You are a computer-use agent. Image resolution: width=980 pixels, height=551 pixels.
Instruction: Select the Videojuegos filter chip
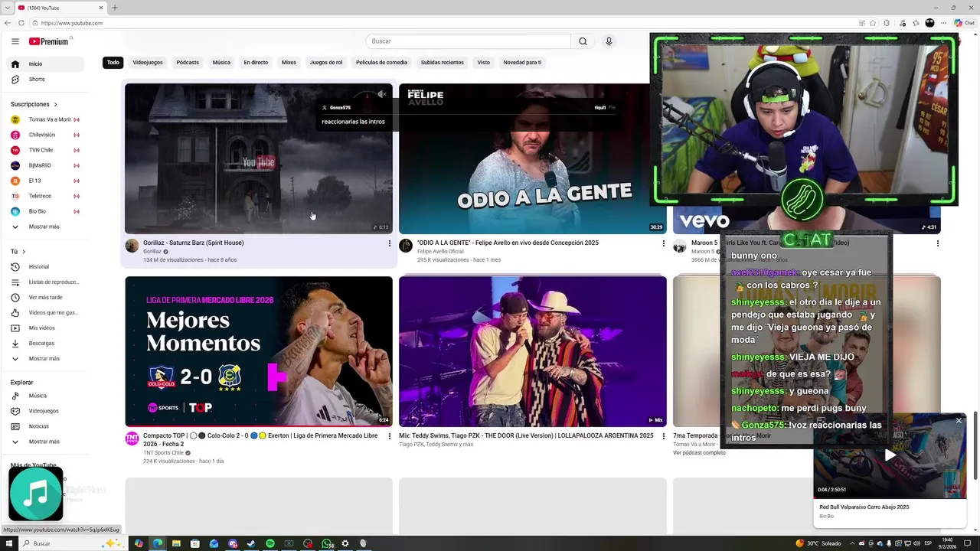148,63
